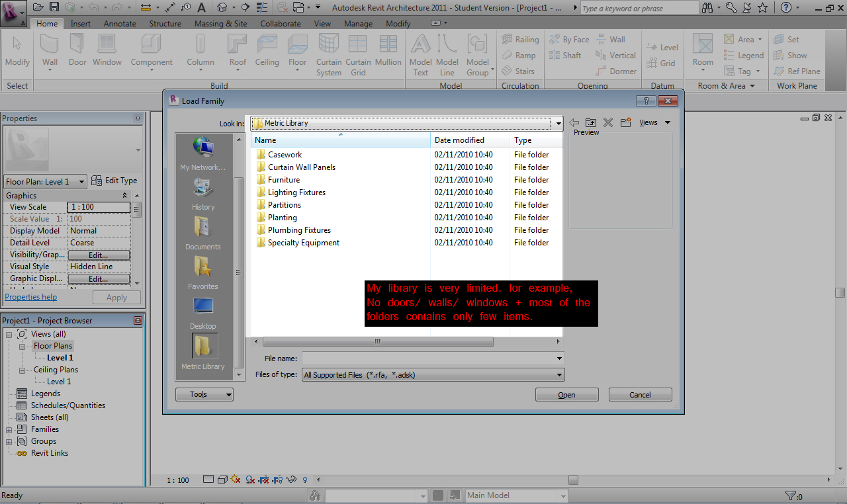
Task: Open the Subscription Center key icon
Action: [x=731, y=7]
